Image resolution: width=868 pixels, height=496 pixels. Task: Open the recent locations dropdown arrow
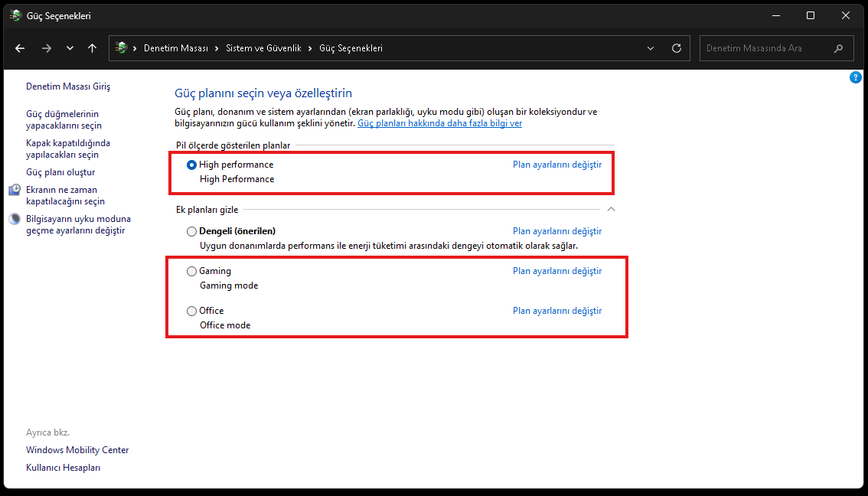tap(70, 48)
